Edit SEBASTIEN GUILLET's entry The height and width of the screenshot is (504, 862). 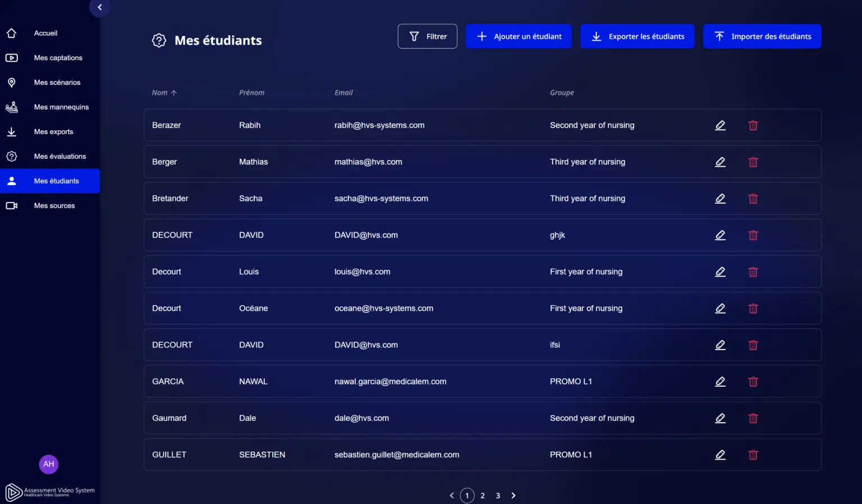pos(721,455)
